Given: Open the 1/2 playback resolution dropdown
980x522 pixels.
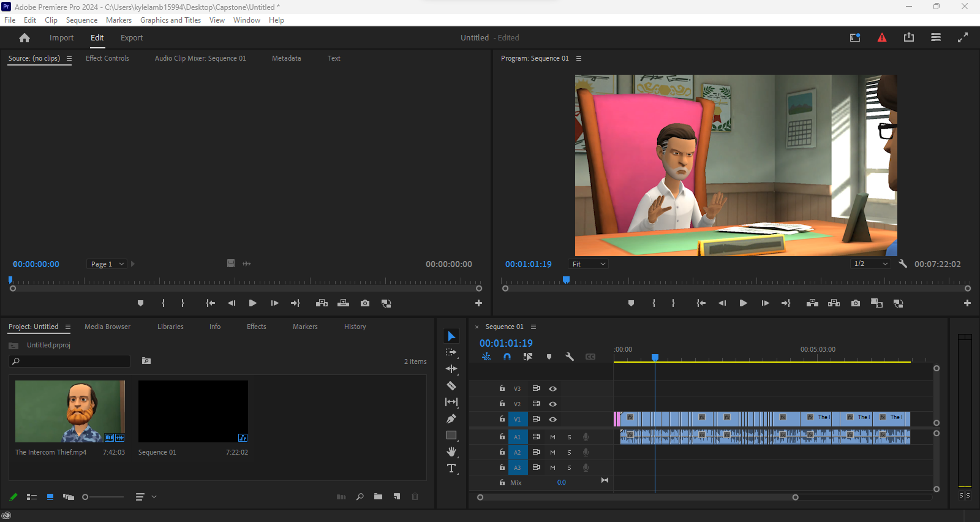Looking at the screenshot, I should coord(870,264).
